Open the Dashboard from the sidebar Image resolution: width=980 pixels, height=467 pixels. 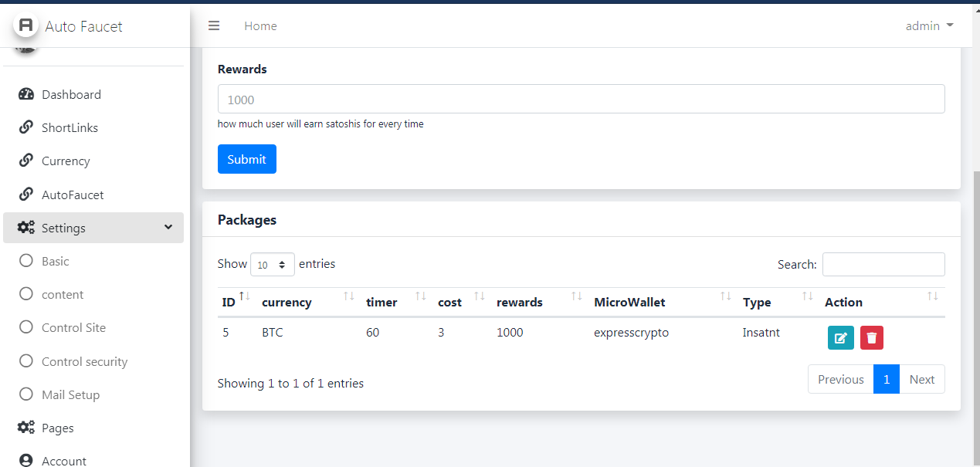click(x=25, y=94)
